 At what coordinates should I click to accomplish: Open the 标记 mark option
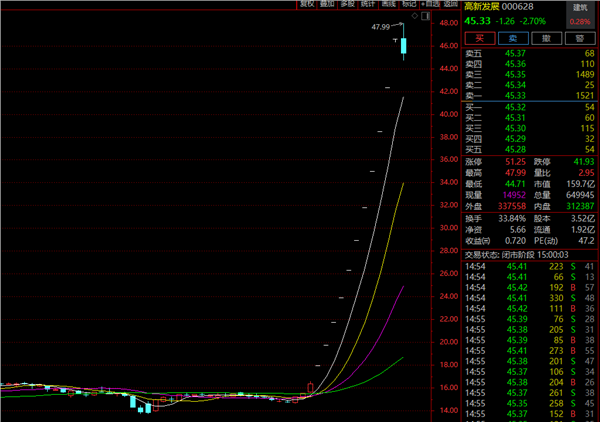(x=409, y=4)
